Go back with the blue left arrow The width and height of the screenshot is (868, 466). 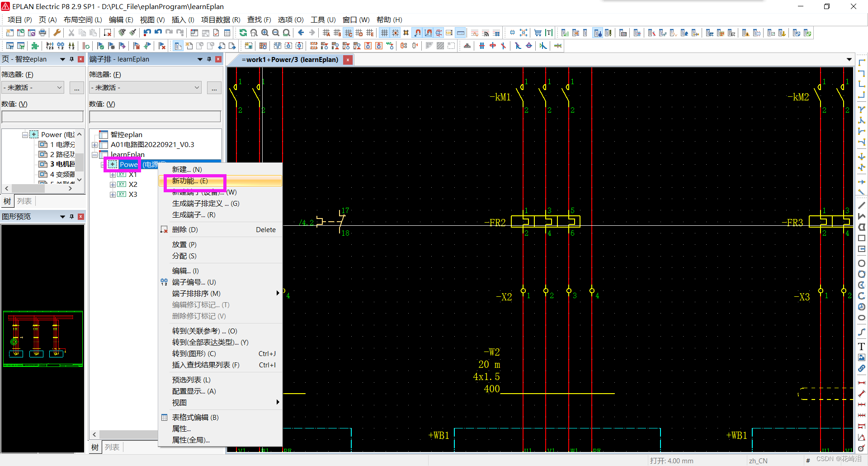[301, 33]
